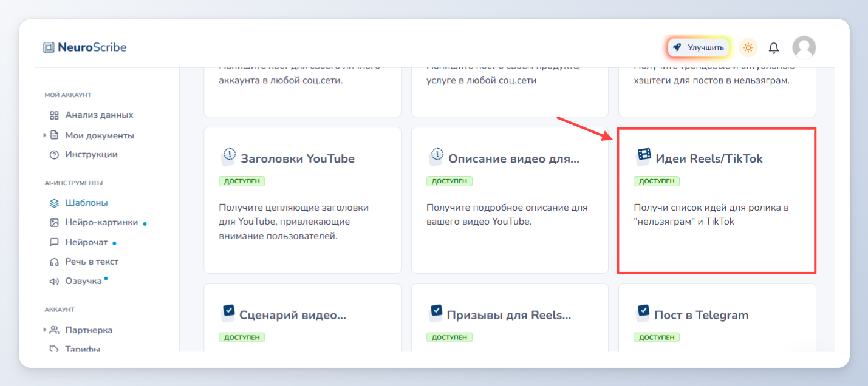Click the Призывы для Reels checkmark icon
868x386 pixels.
pos(436,313)
